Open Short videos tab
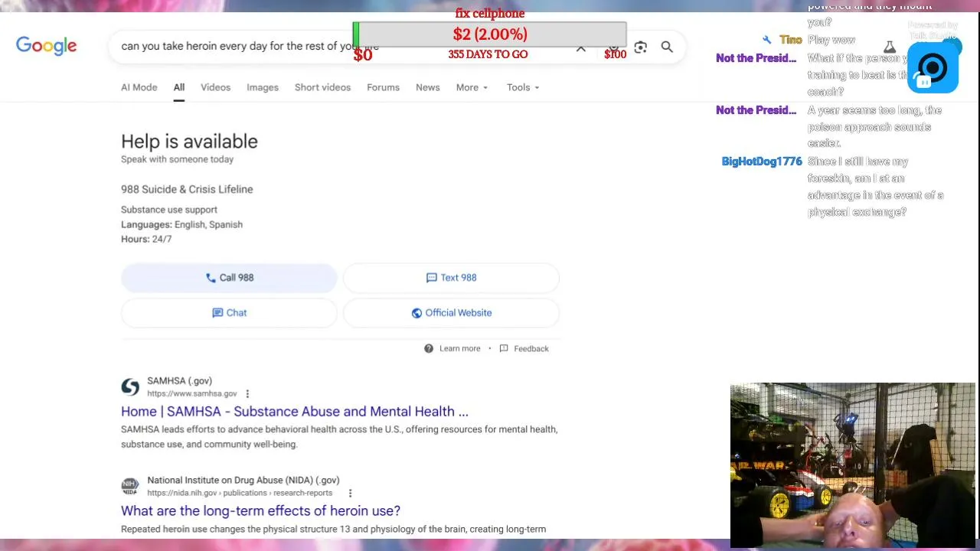Viewport: 980px width, 551px height. [322, 87]
